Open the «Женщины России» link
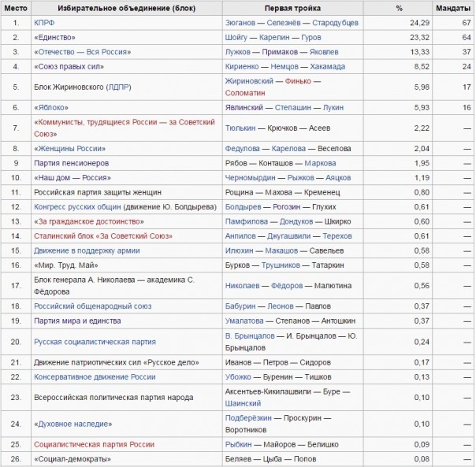This screenshot has height=467, width=476. point(69,148)
